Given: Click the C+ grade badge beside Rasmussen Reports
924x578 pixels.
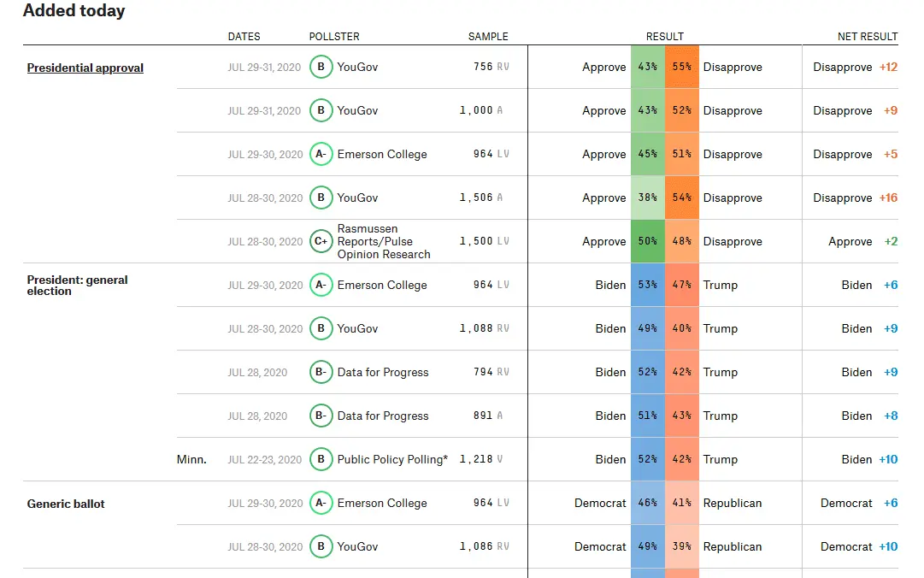Looking at the screenshot, I should tap(321, 242).
